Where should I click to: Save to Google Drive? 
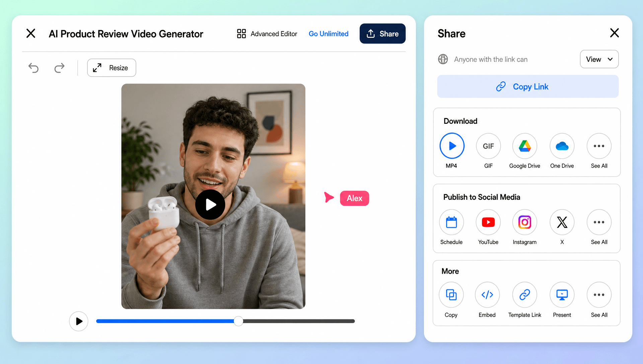click(x=525, y=146)
